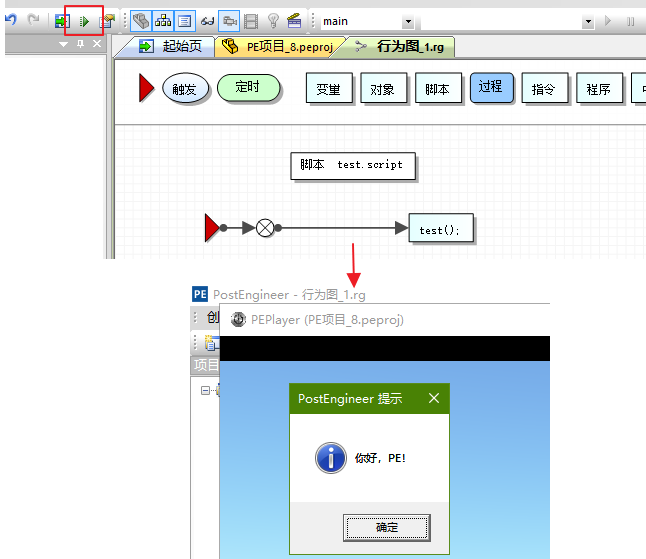Toggle the hierarchy tree view icon
This screenshot has width=646, height=559.
[163, 21]
